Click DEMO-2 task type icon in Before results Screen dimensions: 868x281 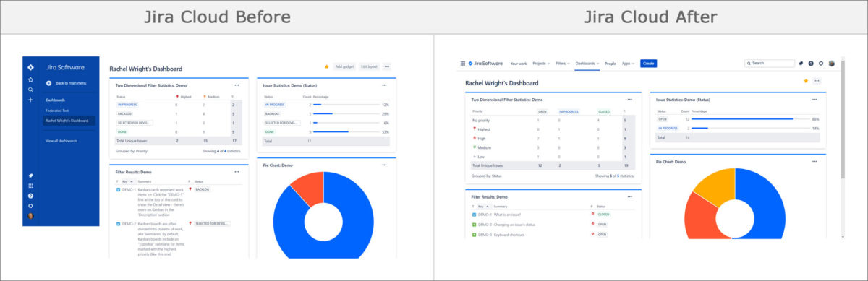pyautogui.click(x=119, y=224)
